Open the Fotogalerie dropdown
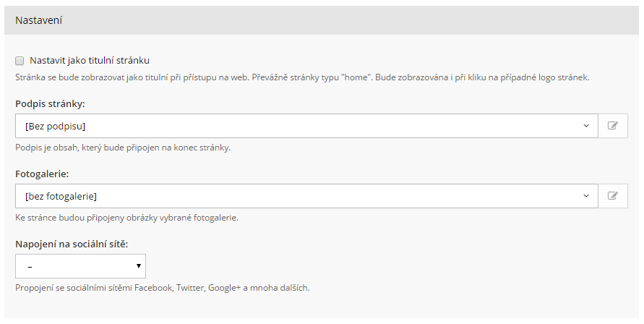644x324 pixels. [306, 196]
